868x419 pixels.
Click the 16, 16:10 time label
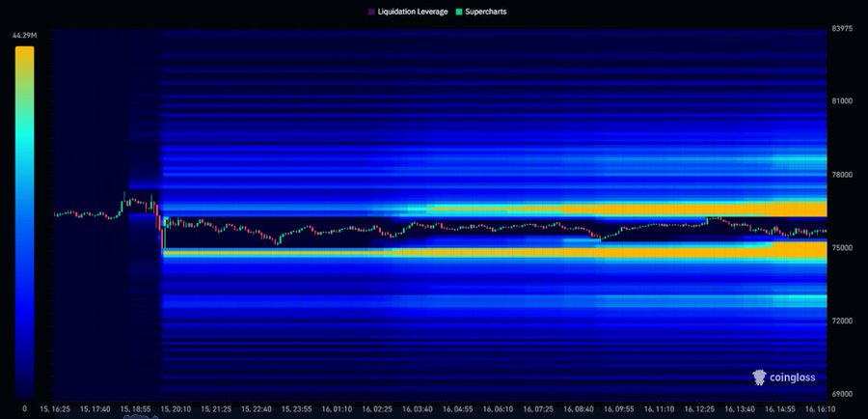[x=821, y=409]
